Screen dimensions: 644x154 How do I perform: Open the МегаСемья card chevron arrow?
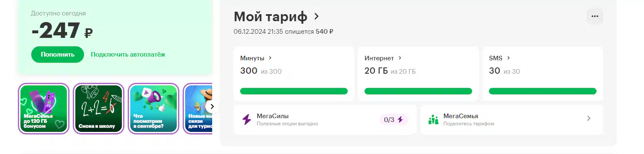(589, 119)
